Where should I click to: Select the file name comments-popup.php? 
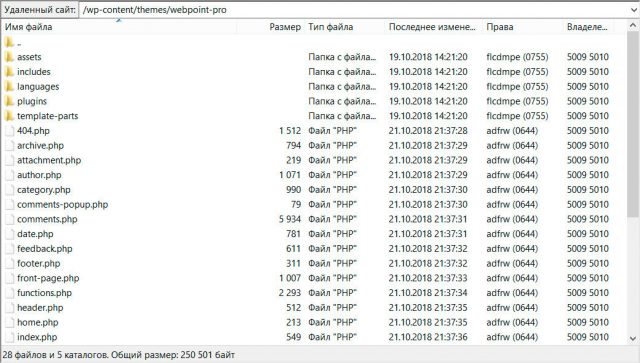point(62,204)
